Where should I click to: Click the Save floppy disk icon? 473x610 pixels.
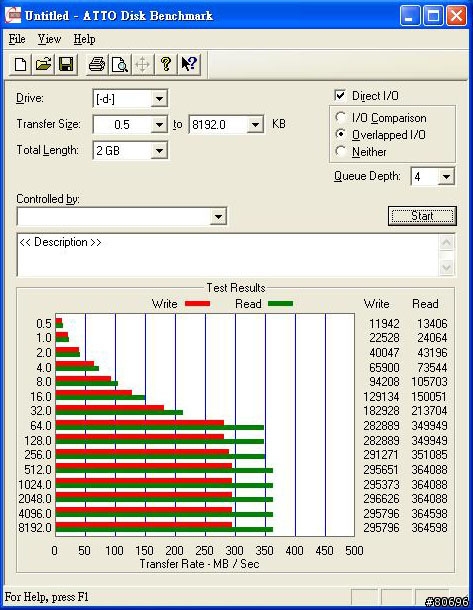point(66,64)
